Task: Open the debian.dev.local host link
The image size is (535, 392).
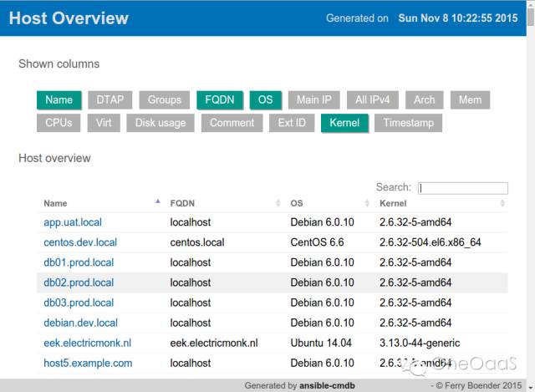Action: [80, 323]
